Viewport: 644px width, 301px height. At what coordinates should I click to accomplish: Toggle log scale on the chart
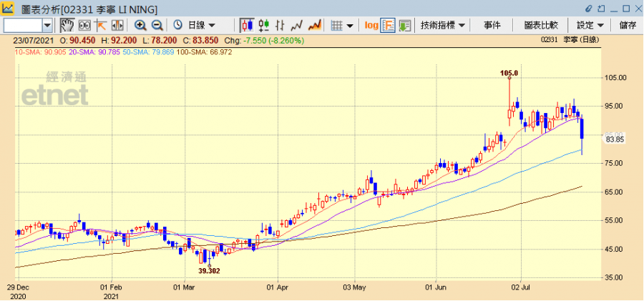[x=371, y=25]
